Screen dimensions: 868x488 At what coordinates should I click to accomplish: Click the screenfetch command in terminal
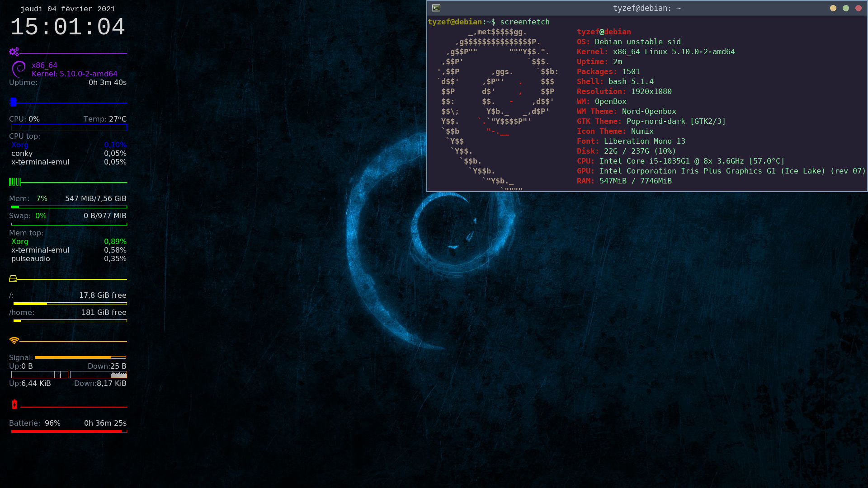[524, 22]
